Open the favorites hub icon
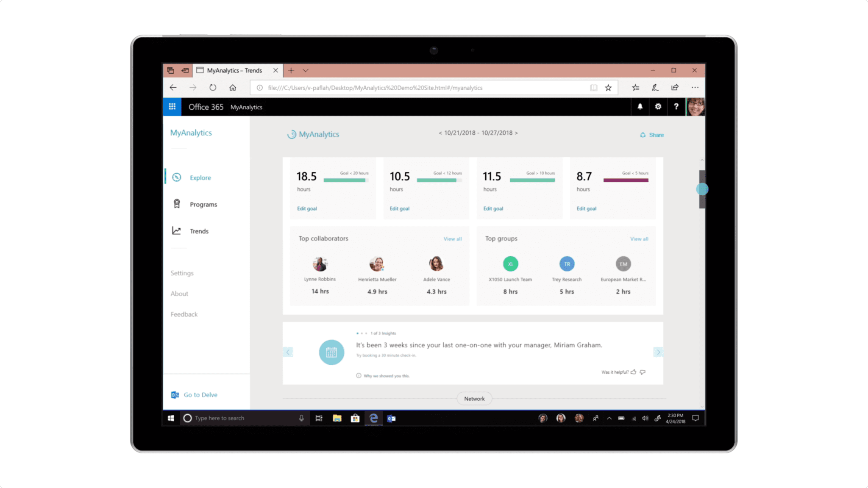Image resolution: width=868 pixels, height=488 pixels. click(x=635, y=88)
